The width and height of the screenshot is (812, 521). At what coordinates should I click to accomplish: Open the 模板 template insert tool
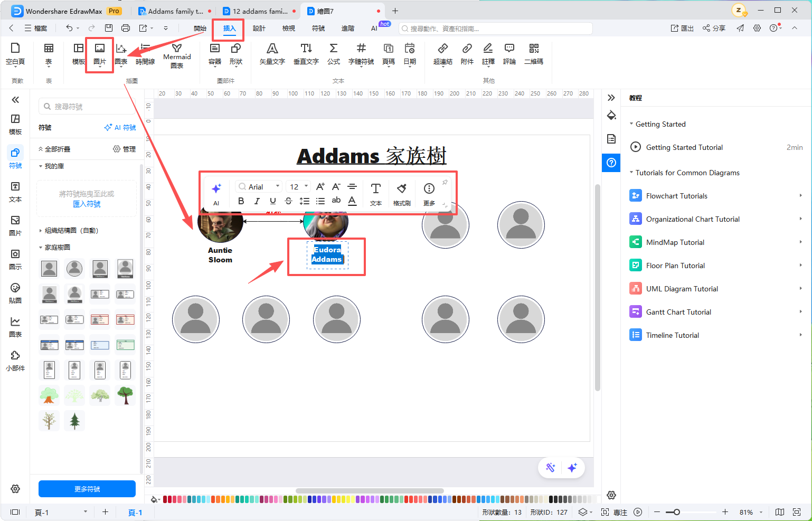(78, 54)
